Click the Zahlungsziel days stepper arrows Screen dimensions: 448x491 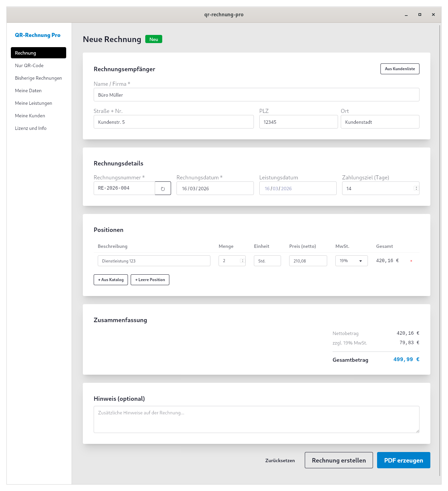416,188
